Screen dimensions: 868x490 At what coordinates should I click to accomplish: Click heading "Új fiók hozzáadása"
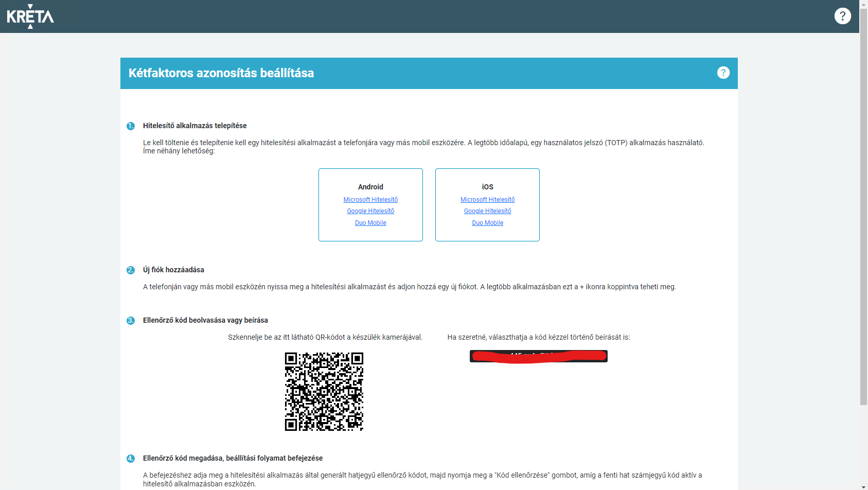click(173, 270)
